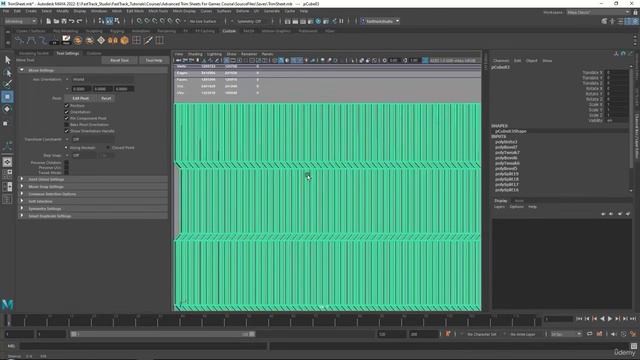Select the polySplit19 input node
This screenshot has height=360, width=640.
point(507,174)
